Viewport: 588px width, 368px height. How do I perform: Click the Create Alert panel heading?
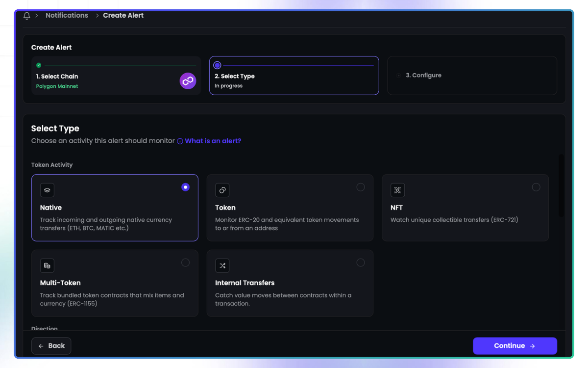coord(51,48)
